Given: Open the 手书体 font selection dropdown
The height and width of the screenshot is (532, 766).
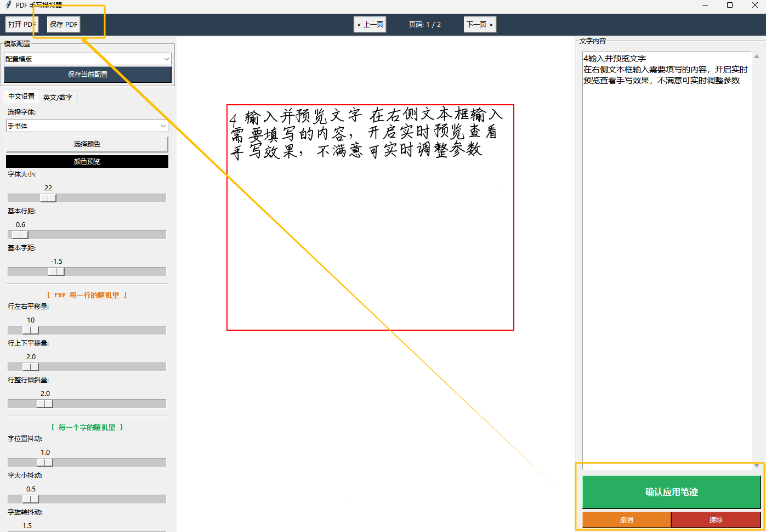Looking at the screenshot, I should (87, 126).
